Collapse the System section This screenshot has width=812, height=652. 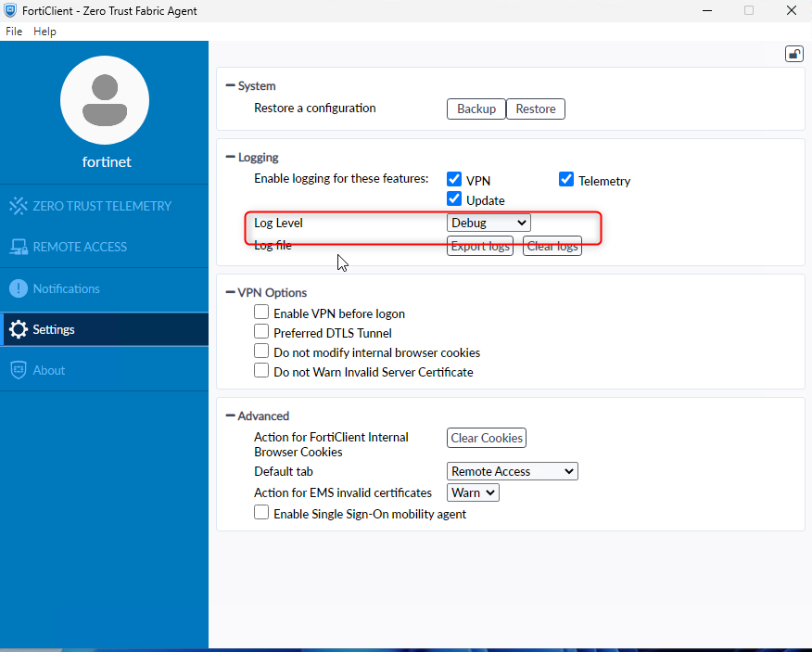(x=231, y=85)
